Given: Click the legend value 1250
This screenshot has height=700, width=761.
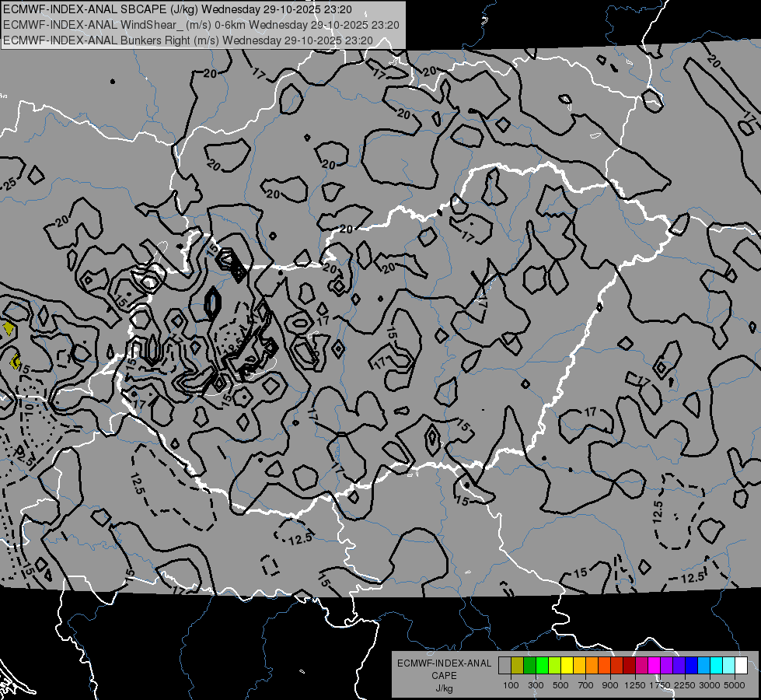Looking at the screenshot, I should [635, 685].
